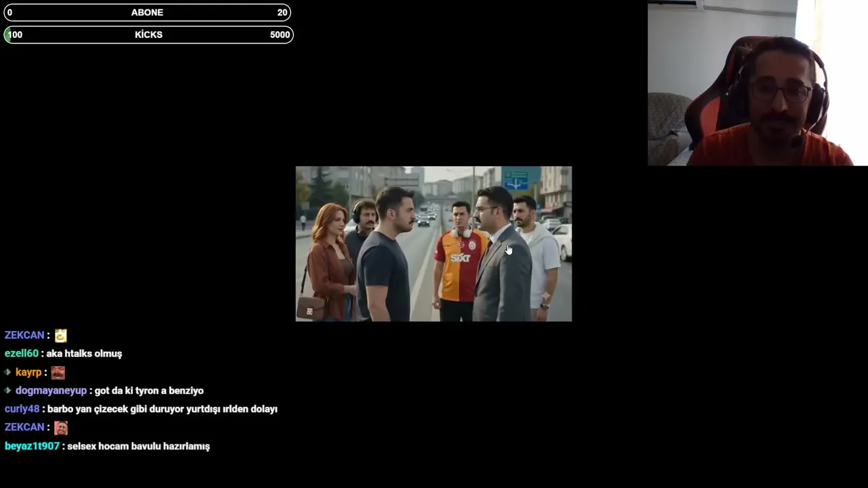Click the message "aka htalks olmuş"
The height and width of the screenshot is (488, 868).
click(84, 354)
